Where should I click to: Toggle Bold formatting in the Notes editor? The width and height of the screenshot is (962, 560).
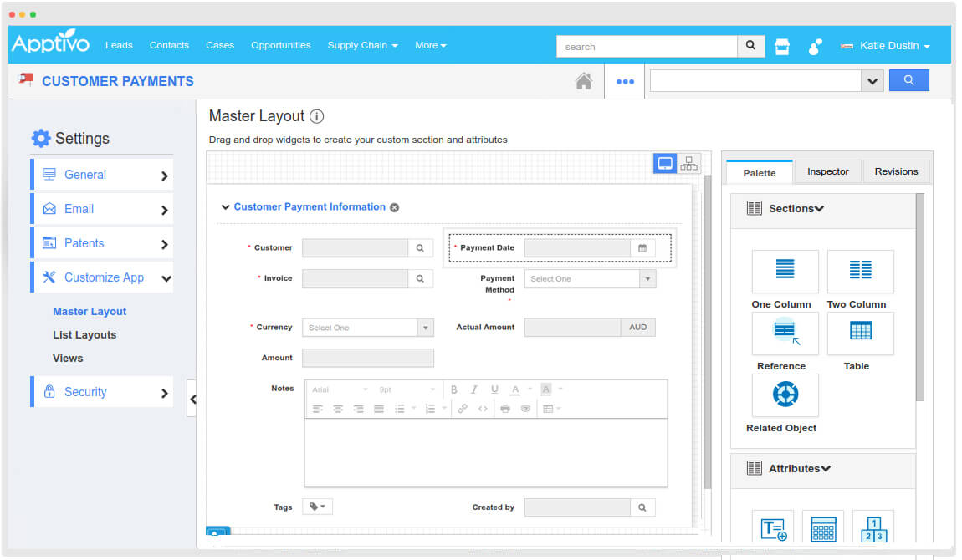[x=453, y=389]
